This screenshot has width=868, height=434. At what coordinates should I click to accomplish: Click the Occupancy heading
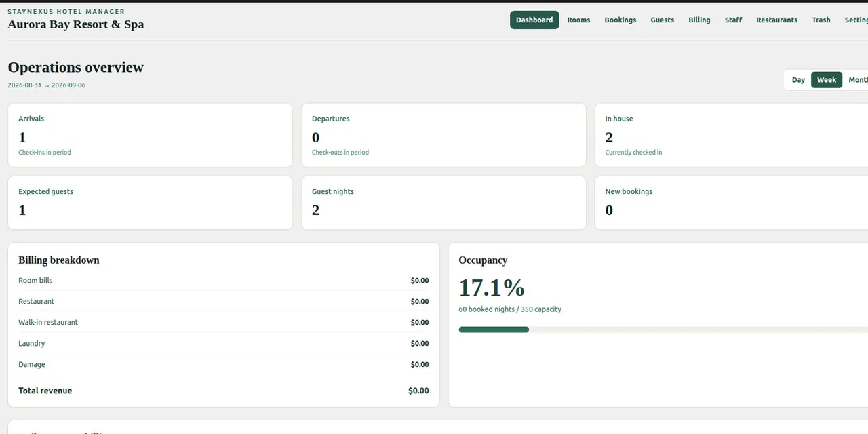[x=483, y=260]
